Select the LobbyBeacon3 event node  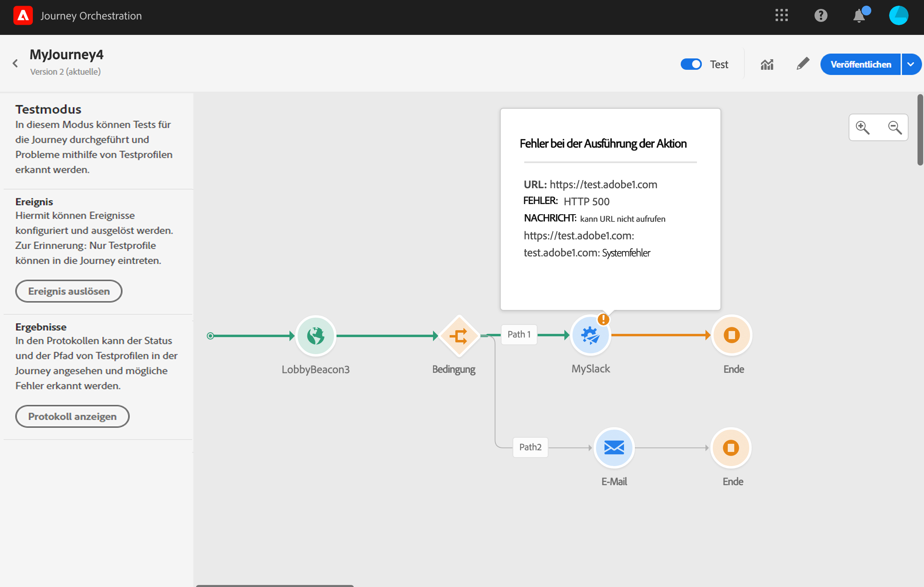[315, 336]
